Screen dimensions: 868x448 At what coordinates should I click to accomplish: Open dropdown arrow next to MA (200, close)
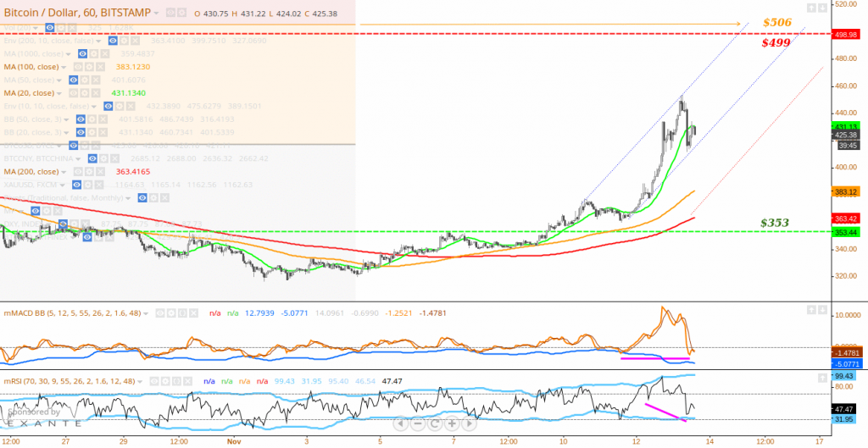64,172
